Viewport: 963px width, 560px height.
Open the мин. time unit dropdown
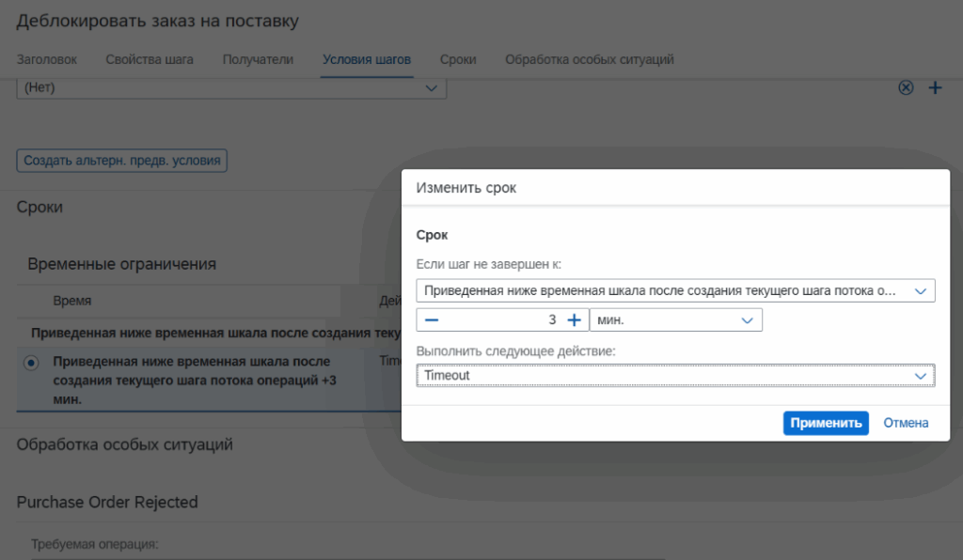(675, 320)
